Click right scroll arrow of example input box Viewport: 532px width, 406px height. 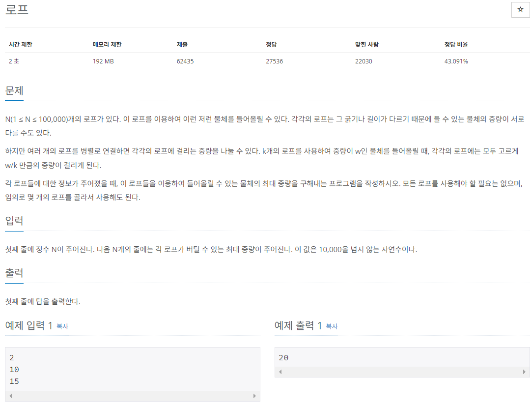(x=254, y=396)
